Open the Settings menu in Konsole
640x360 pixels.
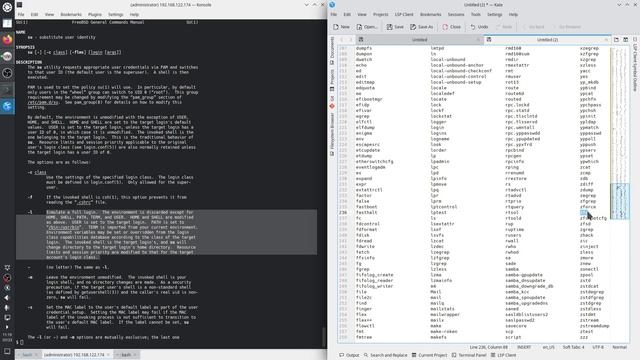[116, 14]
